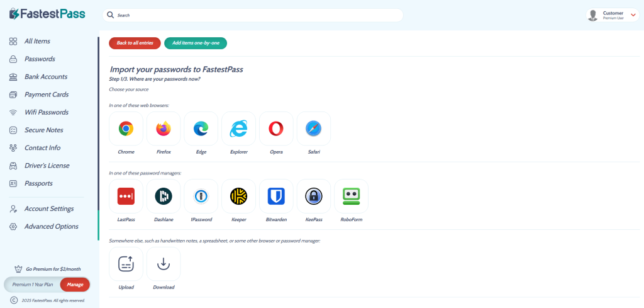Focus the Search input field
The height and width of the screenshot is (308, 644).
[253, 15]
